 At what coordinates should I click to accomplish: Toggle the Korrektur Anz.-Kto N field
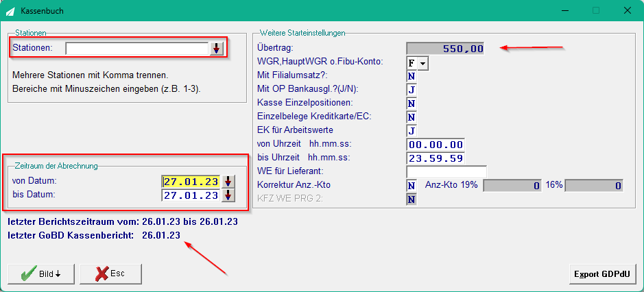tap(412, 186)
